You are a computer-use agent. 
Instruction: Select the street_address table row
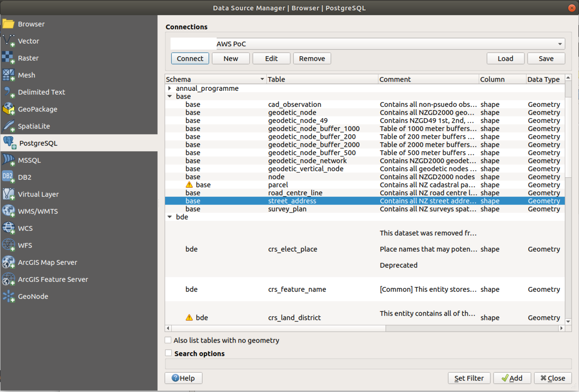coord(292,201)
